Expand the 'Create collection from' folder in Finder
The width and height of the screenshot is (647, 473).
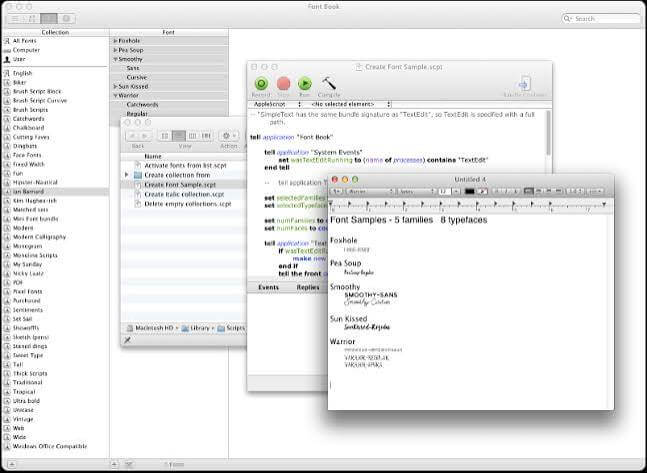click(x=127, y=175)
